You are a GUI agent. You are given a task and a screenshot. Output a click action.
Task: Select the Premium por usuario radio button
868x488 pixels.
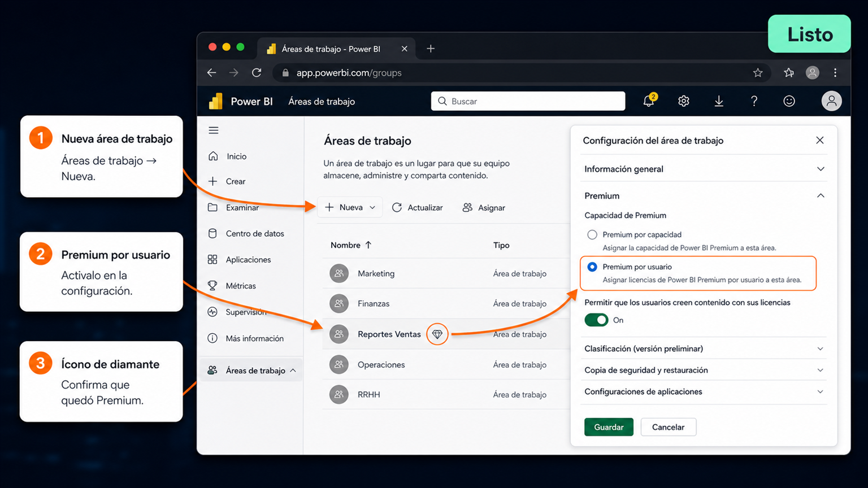pos(592,267)
